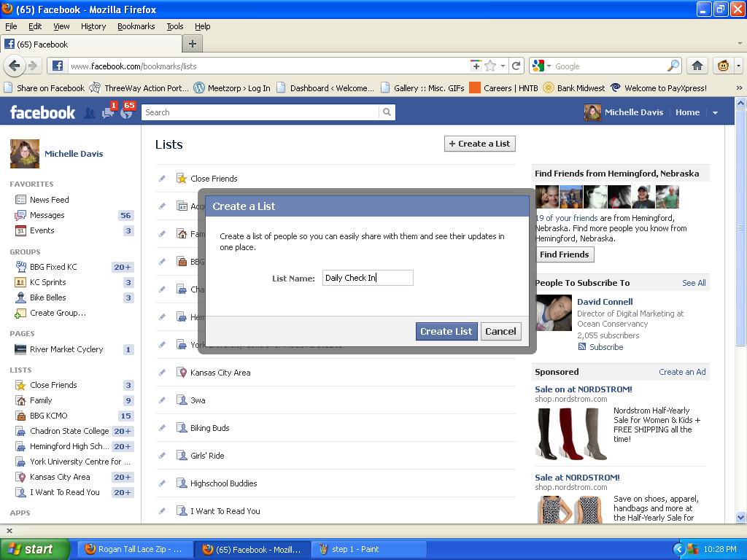Image resolution: width=747 pixels, height=560 pixels.
Task: Open a new browser tab with plus button
Action: coord(193,44)
